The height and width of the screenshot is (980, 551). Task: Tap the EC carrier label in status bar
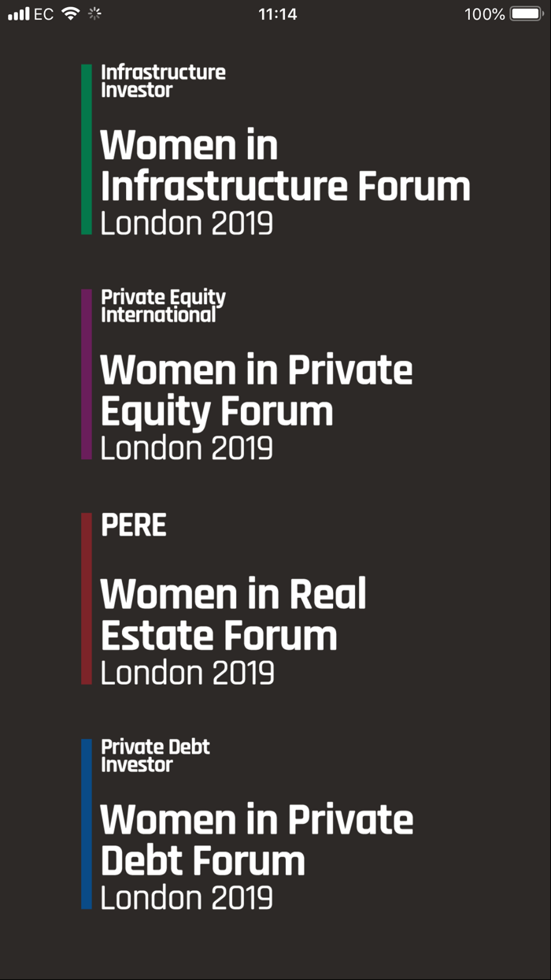(x=42, y=13)
